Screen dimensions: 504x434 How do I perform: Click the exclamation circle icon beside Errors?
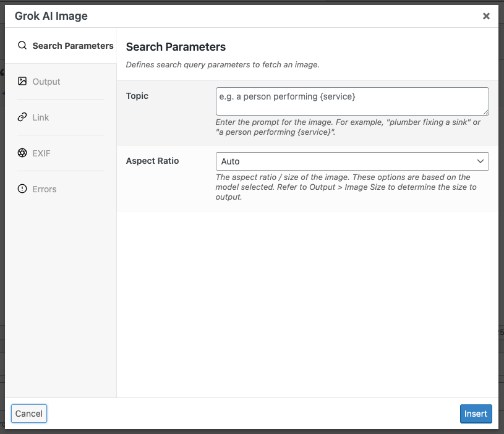22,189
